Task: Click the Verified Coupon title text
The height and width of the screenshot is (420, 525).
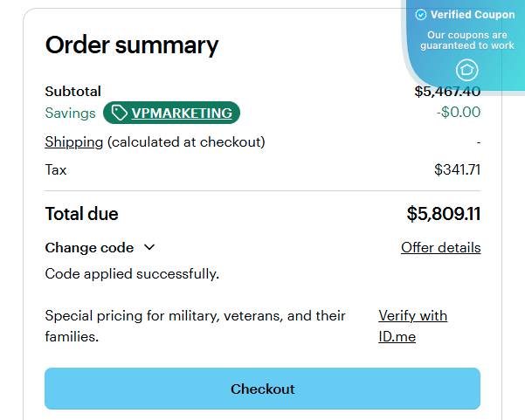Action: click(473, 15)
